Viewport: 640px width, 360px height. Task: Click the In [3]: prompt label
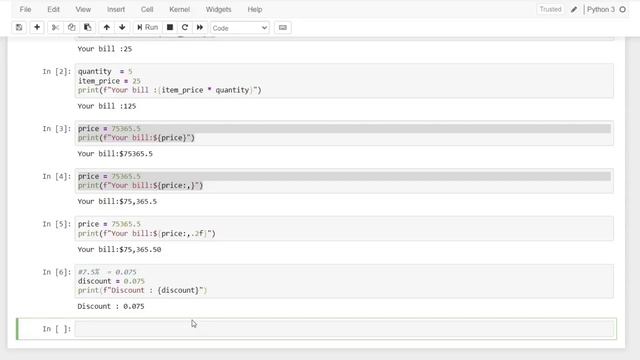[x=57, y=129]
